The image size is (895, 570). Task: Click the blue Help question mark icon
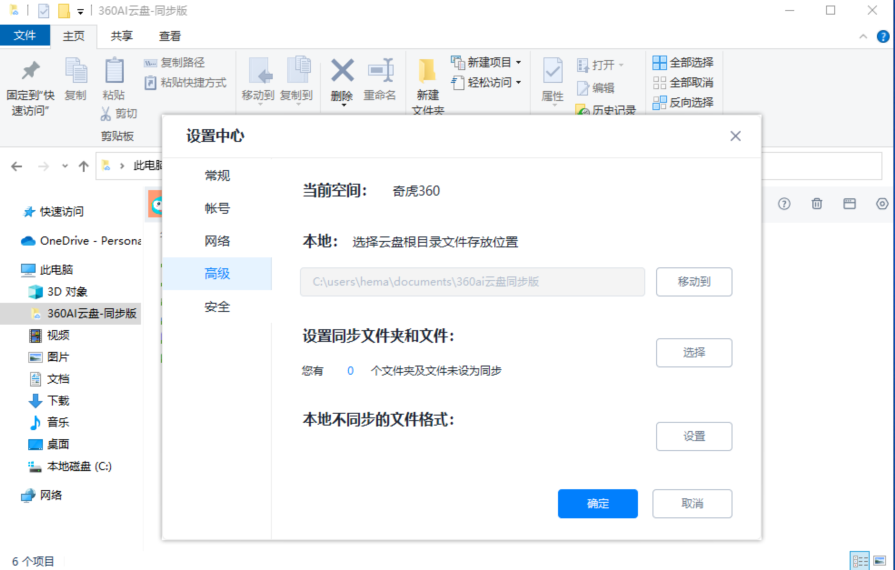pos(883,37)
